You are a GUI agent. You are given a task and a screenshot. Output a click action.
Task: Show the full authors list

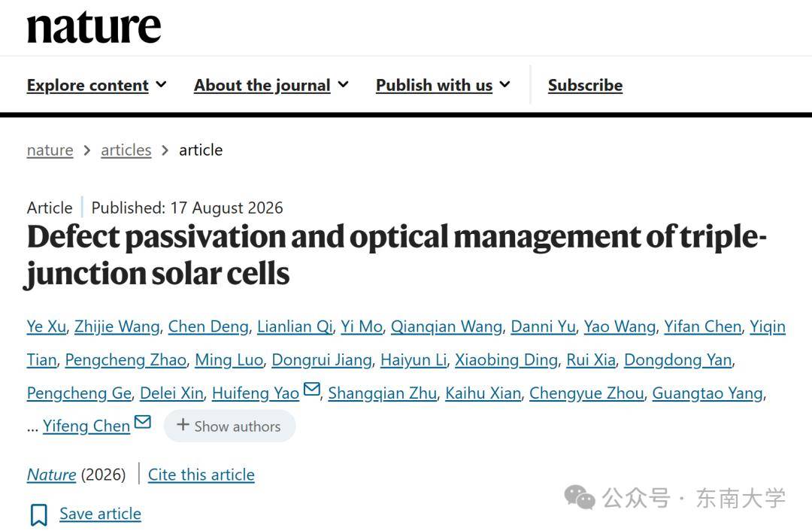(x=229, y=426)
